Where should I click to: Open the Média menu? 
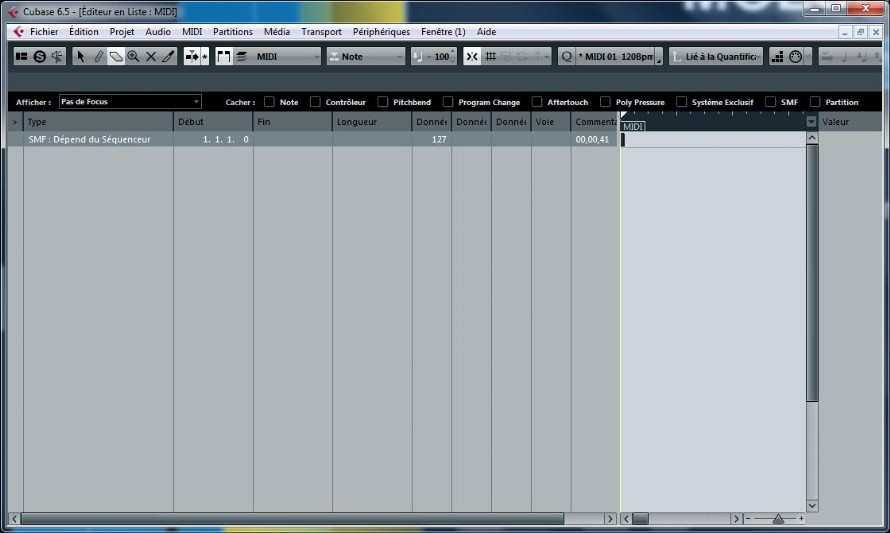pyautogui.click(x=276, y=32)
